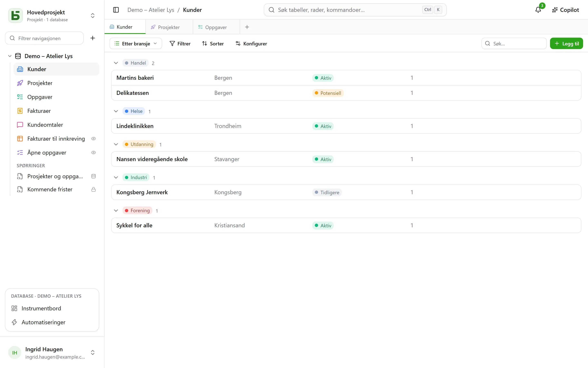
Task: Open Konfigurer settings
Action: tap(251, 44)
